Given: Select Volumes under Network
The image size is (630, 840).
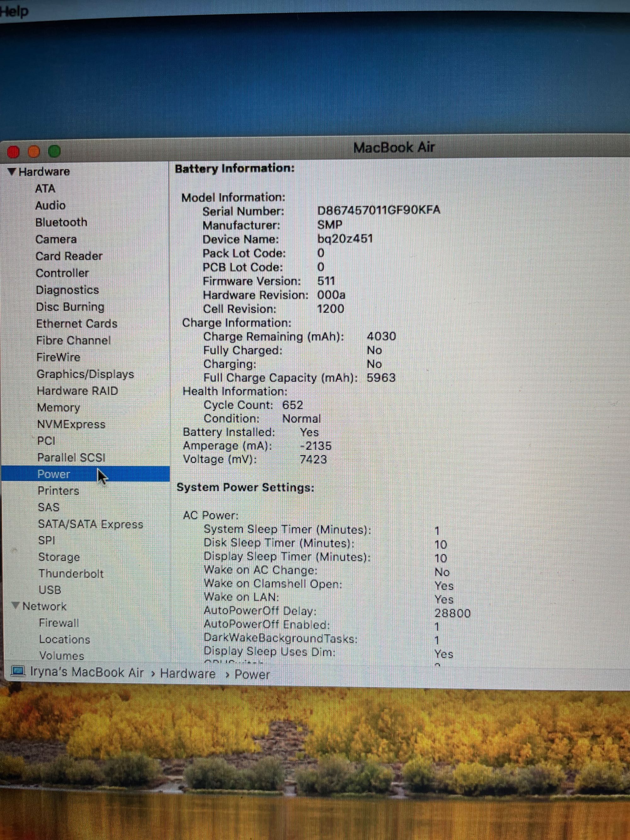Looking at the screenshot, I should coord(61,655).
